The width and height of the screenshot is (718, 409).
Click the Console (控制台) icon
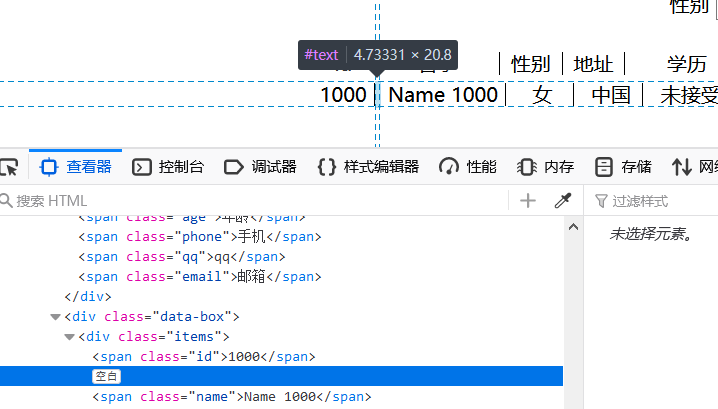[x=142, y=167]
